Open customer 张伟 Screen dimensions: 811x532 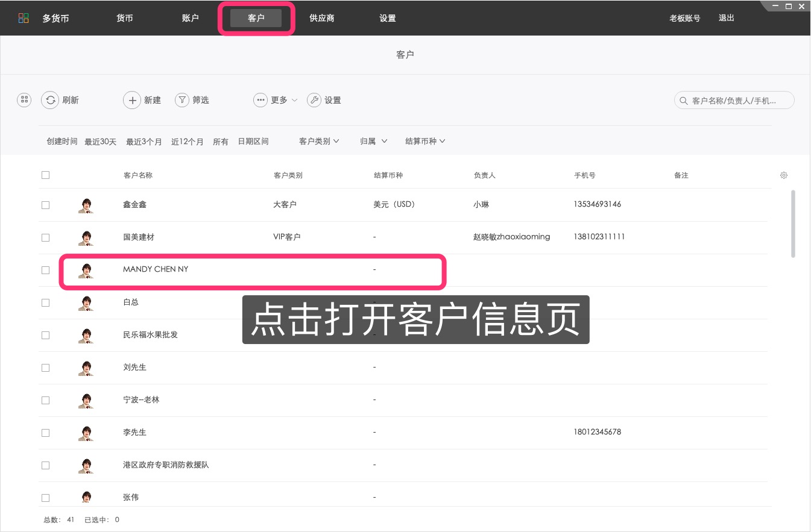(131, 498)
